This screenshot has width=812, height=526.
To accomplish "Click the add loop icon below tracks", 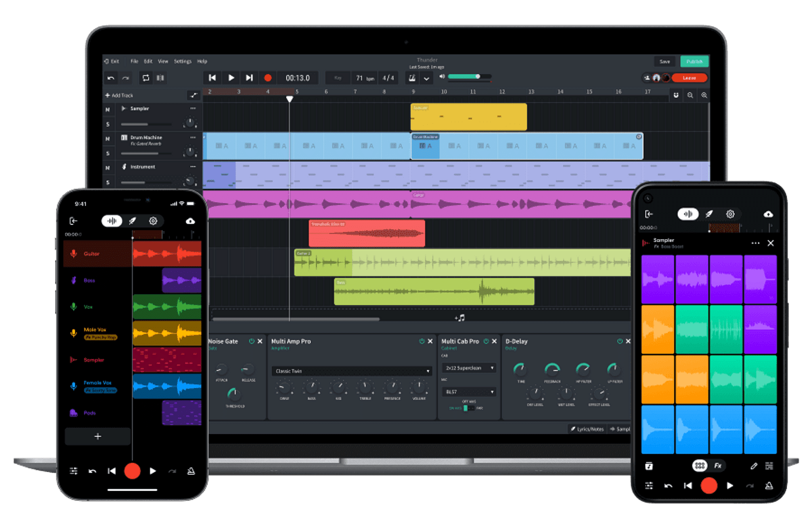I will [460, 318].
